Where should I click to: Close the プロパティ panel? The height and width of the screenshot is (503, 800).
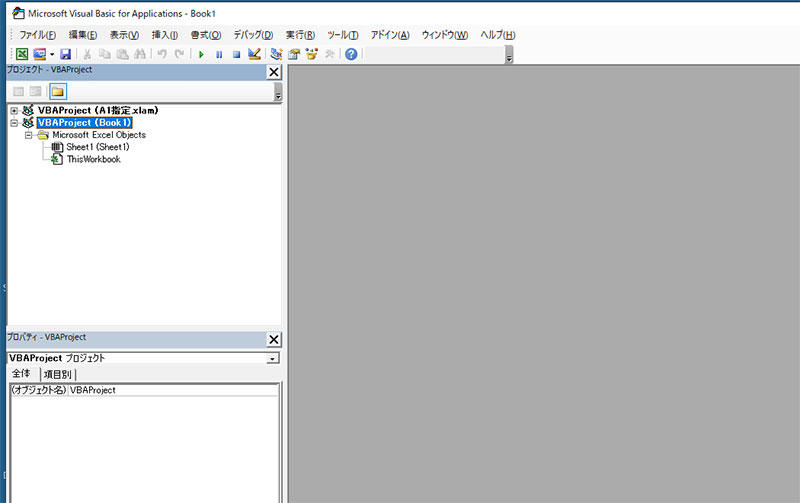pos(274,340)
